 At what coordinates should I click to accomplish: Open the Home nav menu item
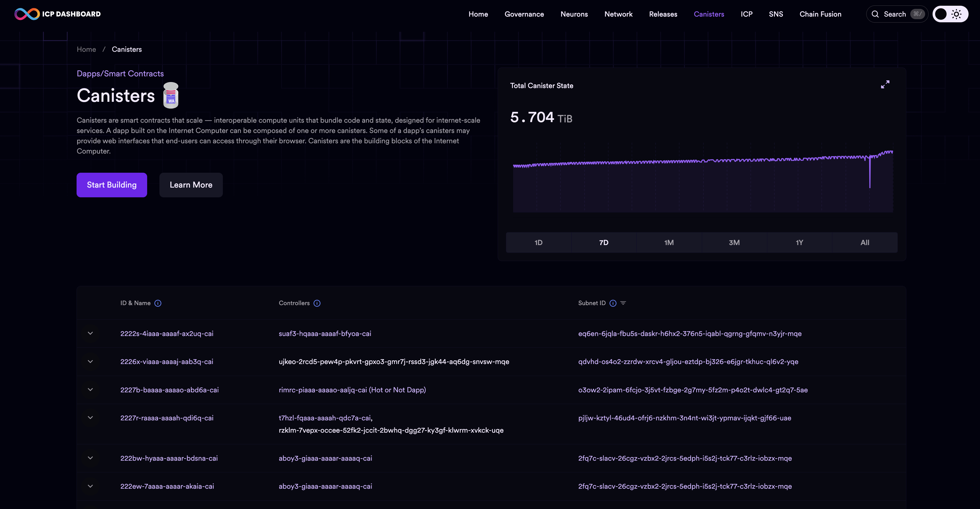click(478, 14)
